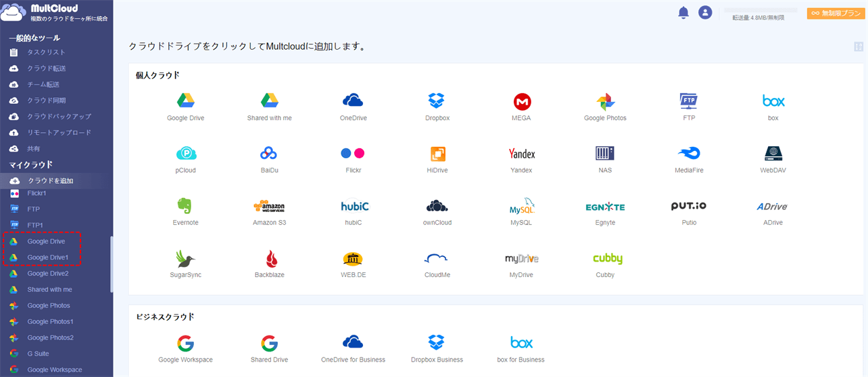
Task: Add Putio cloud
Action: point(689,212)
